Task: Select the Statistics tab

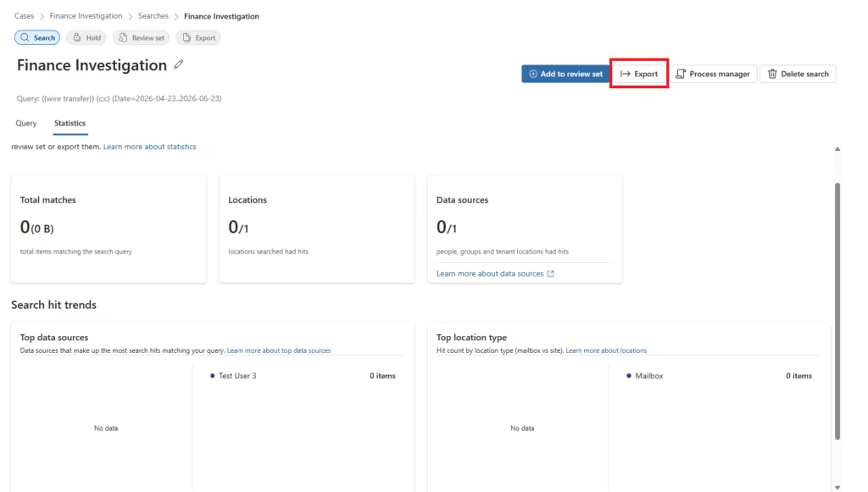Action: coord(70,123)
